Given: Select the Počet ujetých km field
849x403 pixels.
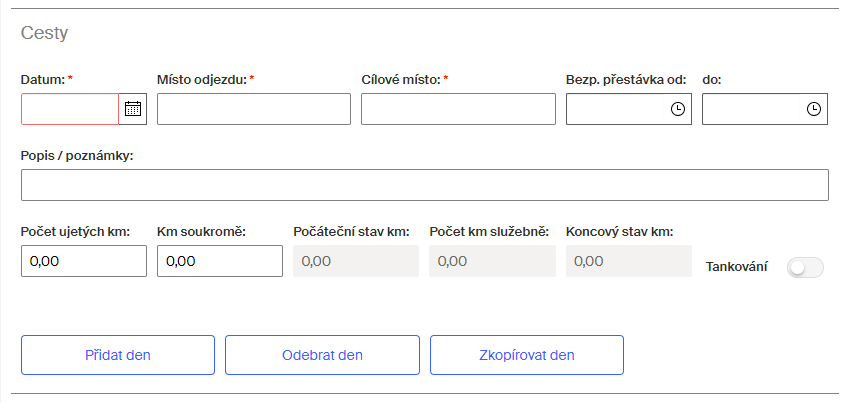Looking at the screenshot, I should [x=84, y=261].
